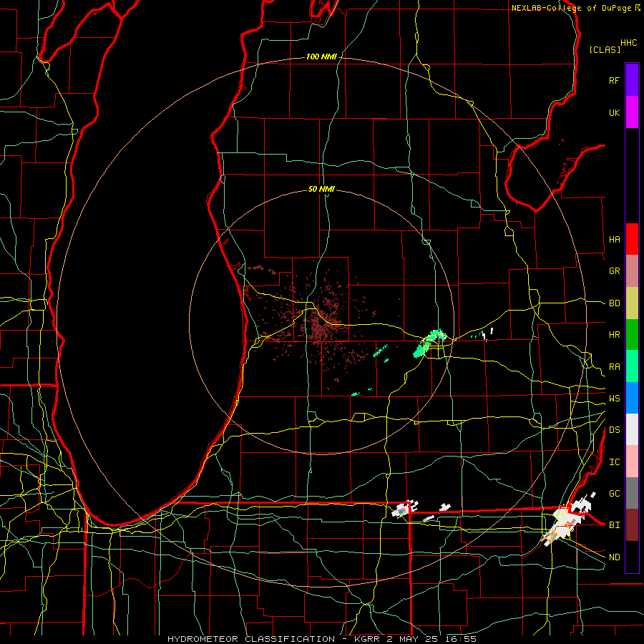Click the WS legend label
The image size is (644, 644).
coord(614,399)
